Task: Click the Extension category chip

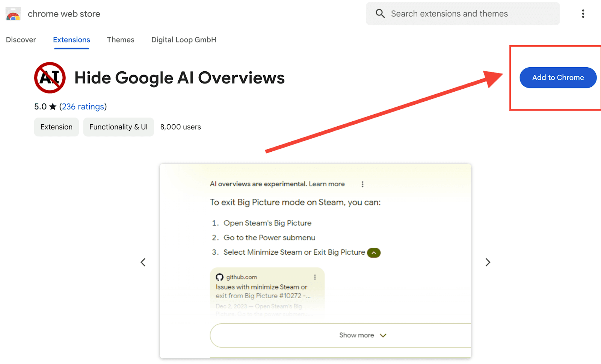Action: pos(56,127)
